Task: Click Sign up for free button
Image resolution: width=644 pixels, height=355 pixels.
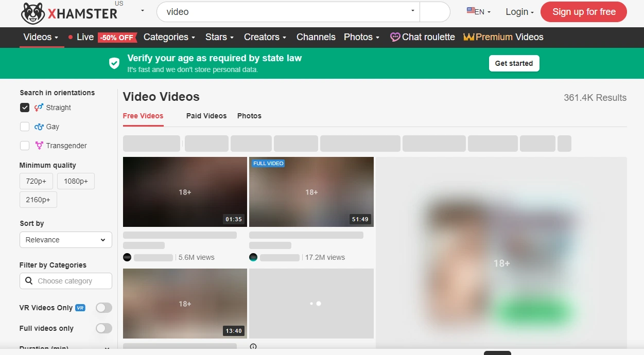Action: coord(583,12)
